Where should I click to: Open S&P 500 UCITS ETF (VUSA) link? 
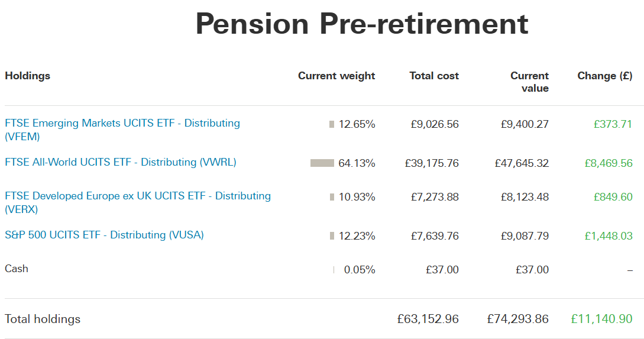[x=104, y=235]
